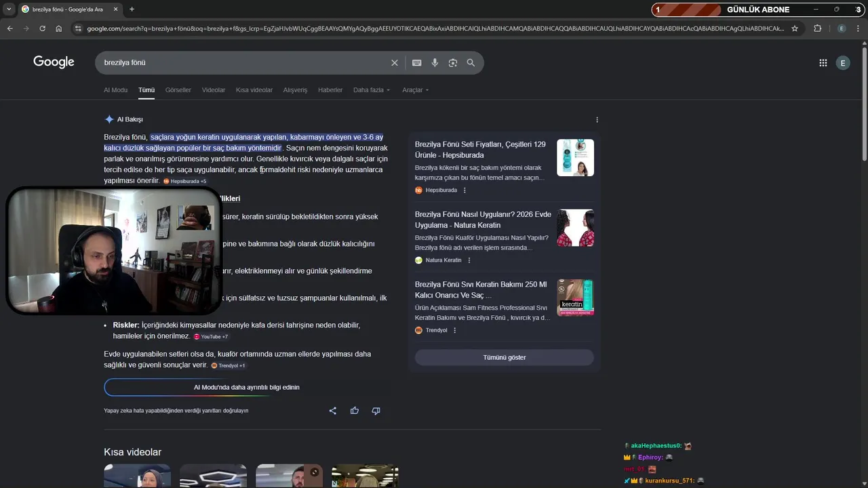Bookmark this page with the star icon
Image resolution: width=868 pixels, height=488 pixels.
[x=795, y=28]
